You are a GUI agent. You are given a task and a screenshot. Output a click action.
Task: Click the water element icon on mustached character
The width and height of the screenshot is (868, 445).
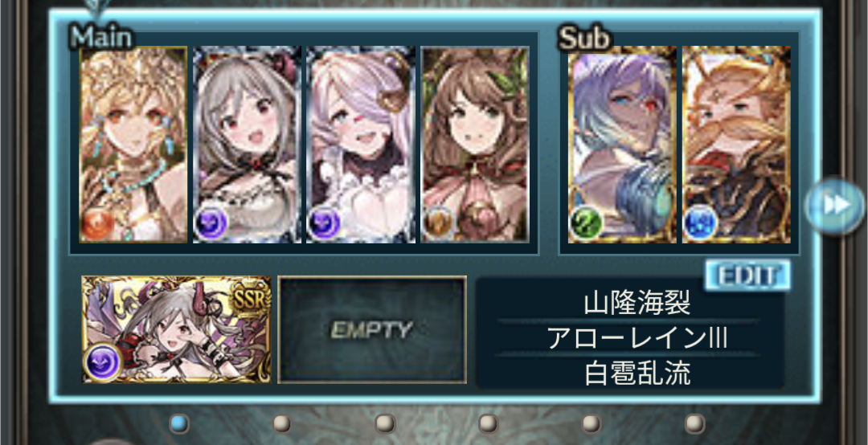click(700, 223)
